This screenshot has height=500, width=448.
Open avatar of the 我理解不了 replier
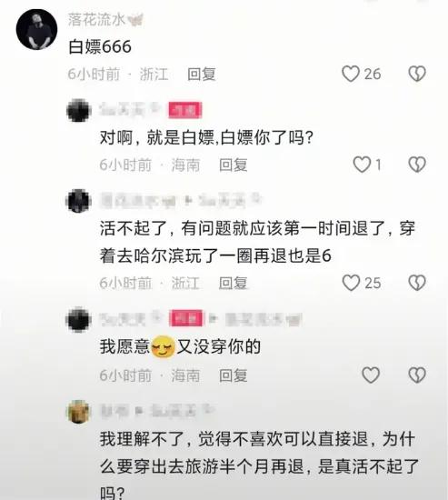[x=79, y=411]
